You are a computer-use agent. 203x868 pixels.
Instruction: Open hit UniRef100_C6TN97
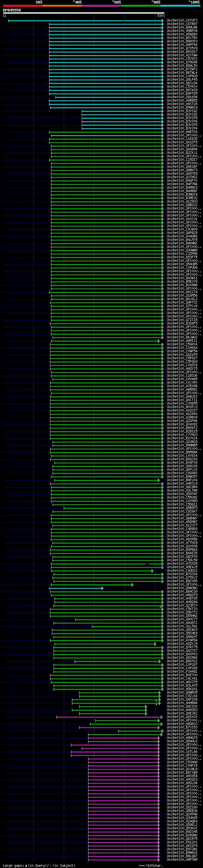pyautogui.click(x=182, y=24)
